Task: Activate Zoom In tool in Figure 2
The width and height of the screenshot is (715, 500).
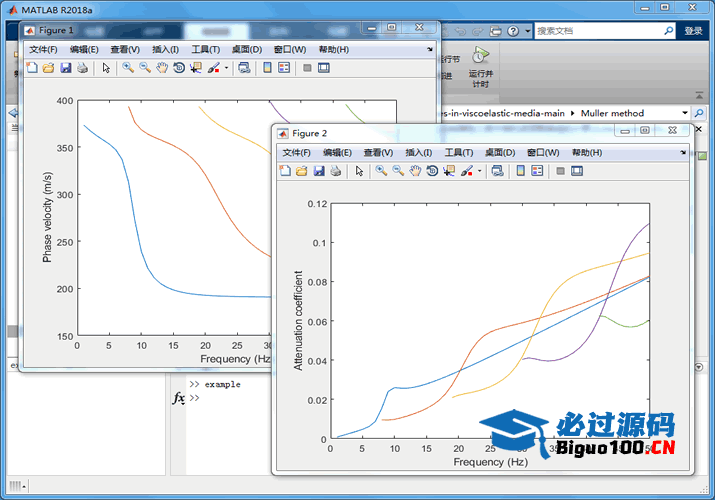Action: pos(381,171)
